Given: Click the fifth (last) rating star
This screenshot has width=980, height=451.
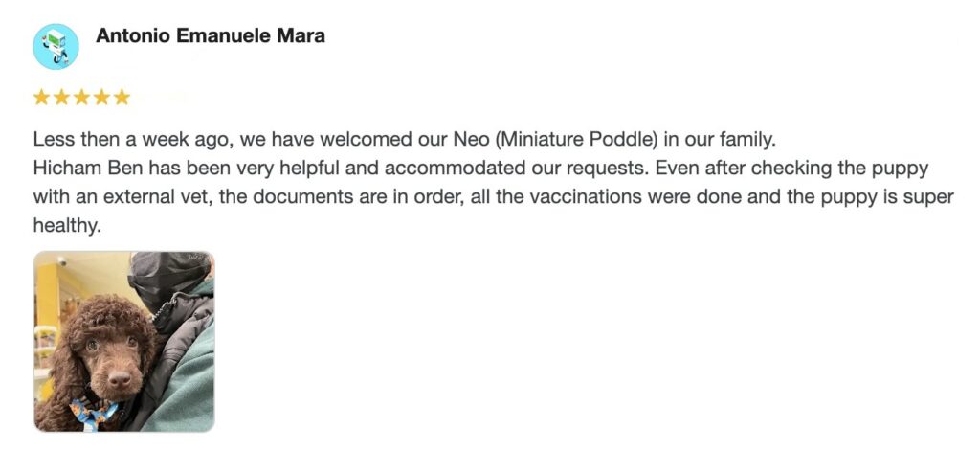Looking at the screenshot, I should pyautogui.click(x=122, y=97).
